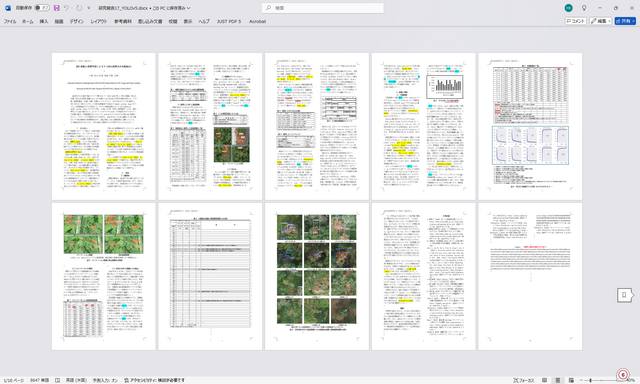This screenshot has width=640, height=384.
Task: Click the 1/10 ページ page indicator
Action: pyautogui.click(x=13, y=380)
